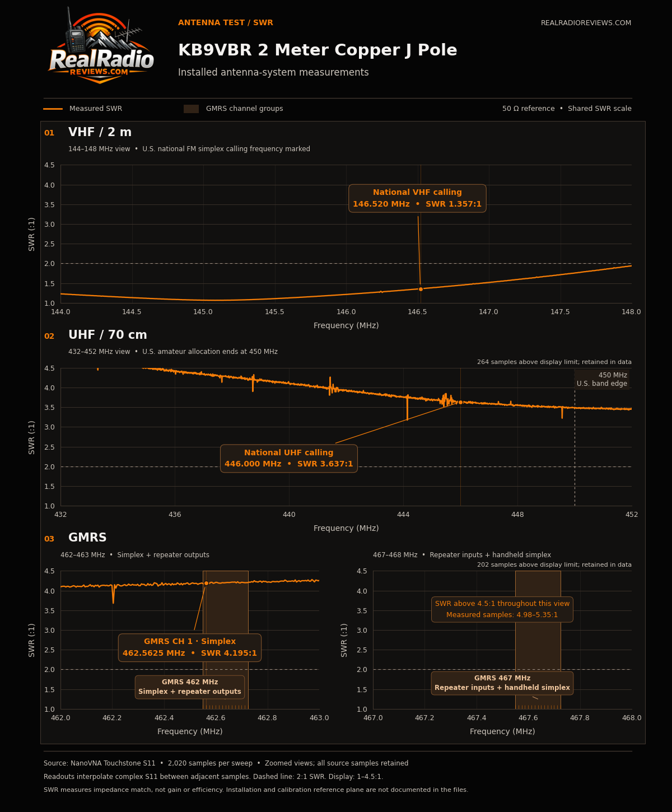Click the section number 01
This screenshot has height=812, width=672.
(49, 133)
